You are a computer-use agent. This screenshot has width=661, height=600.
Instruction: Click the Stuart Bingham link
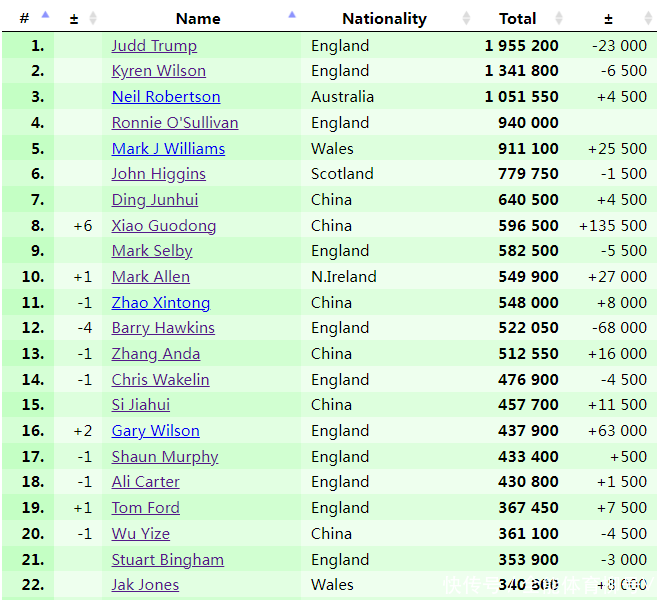(x=167, y=560)
